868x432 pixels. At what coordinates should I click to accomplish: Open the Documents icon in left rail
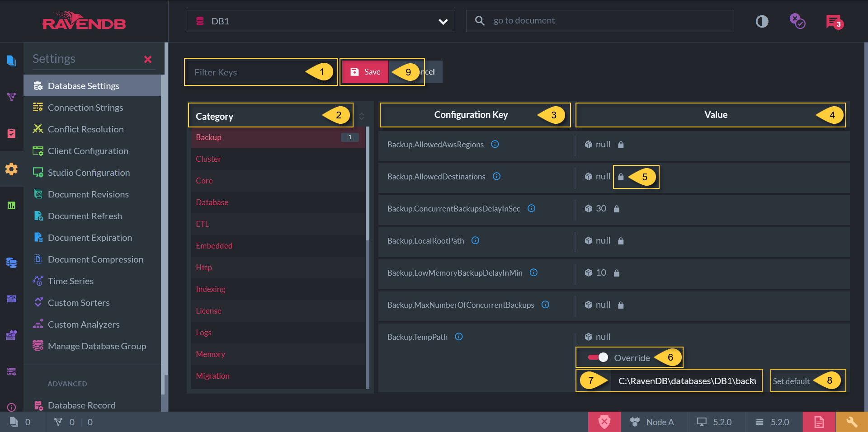coord(11,60)
